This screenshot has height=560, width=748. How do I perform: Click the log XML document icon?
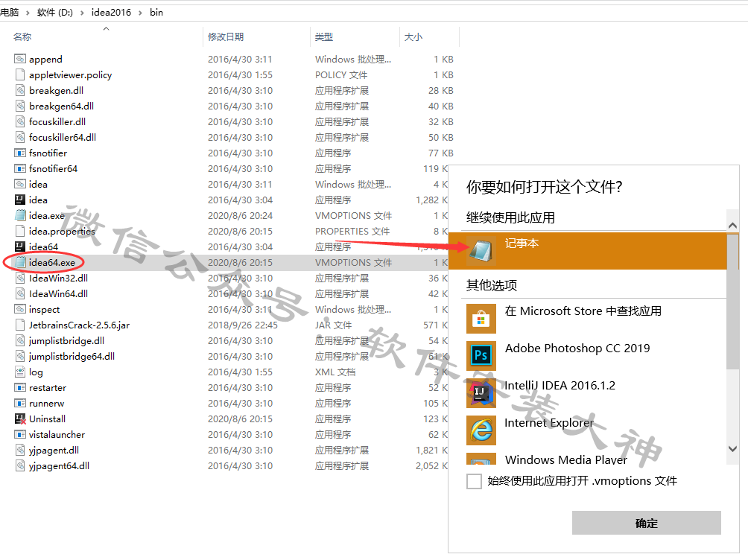coord(20,372)
